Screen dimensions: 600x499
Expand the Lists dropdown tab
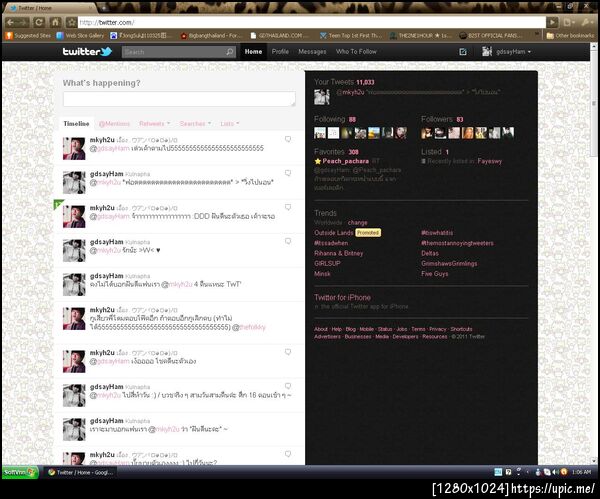pos(230,124)
